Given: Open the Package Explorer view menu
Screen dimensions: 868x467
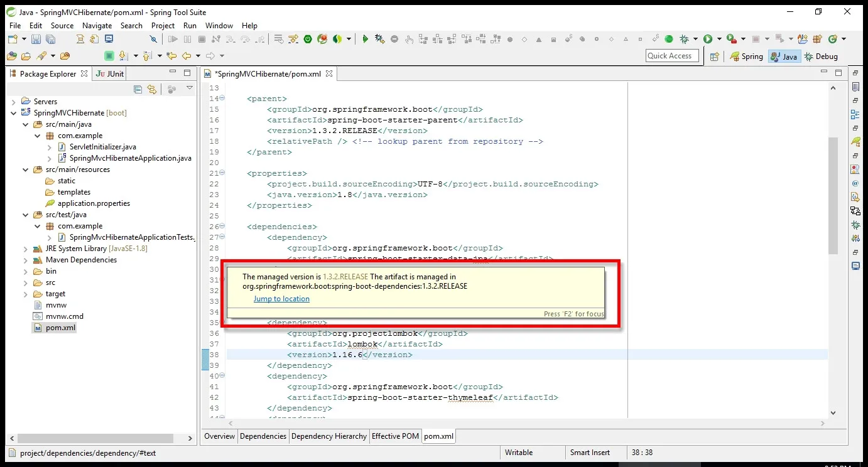Looking at the screenshot, I should [190, 89].
